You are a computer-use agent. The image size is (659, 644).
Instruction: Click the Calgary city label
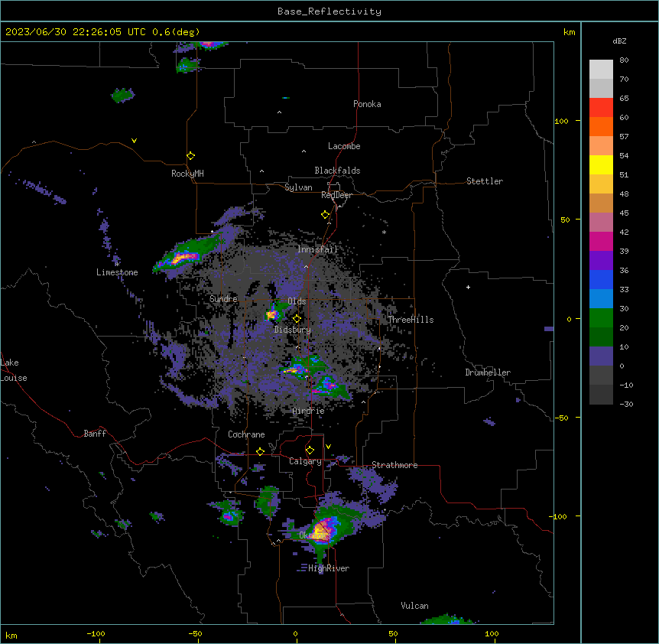[x=305, y=461]
